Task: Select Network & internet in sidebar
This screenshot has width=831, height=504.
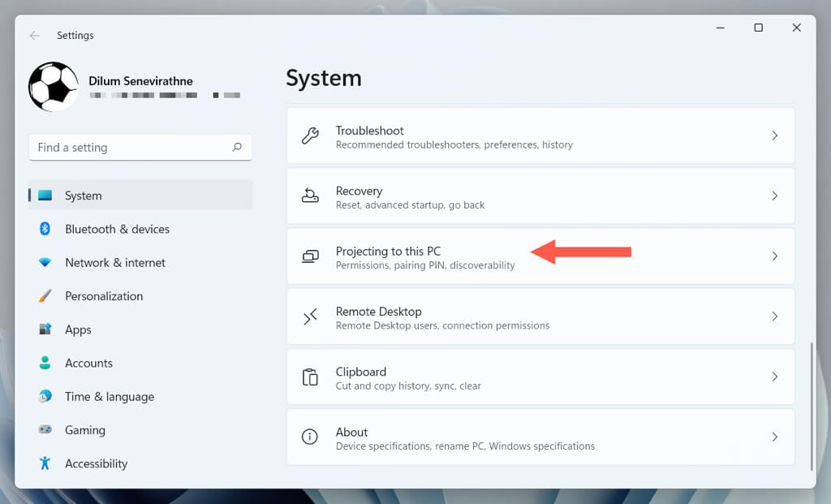Action: click(x=114, y=263)
